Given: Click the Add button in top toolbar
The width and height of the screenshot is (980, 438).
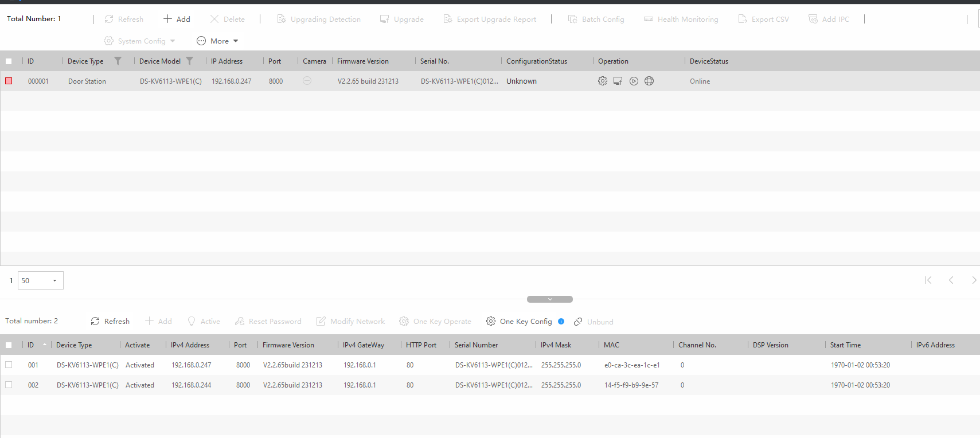Looking at the screenshot, I should [177, 19].
